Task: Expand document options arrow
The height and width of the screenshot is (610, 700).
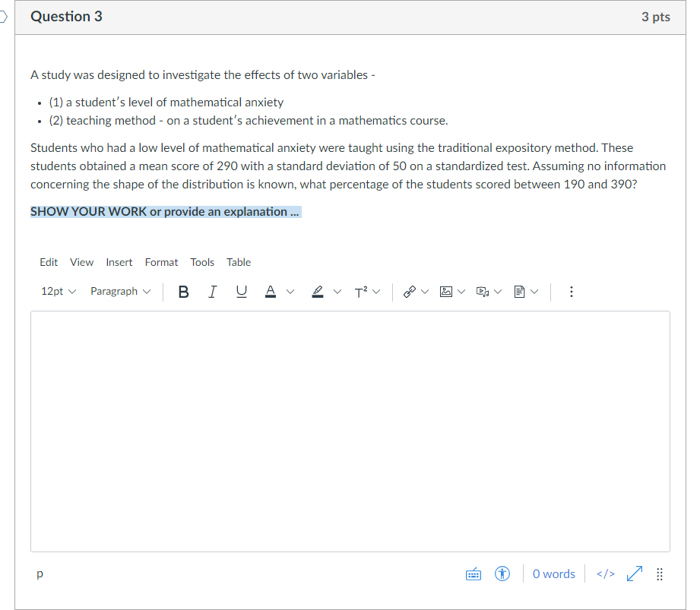Action: pos(535,292)
